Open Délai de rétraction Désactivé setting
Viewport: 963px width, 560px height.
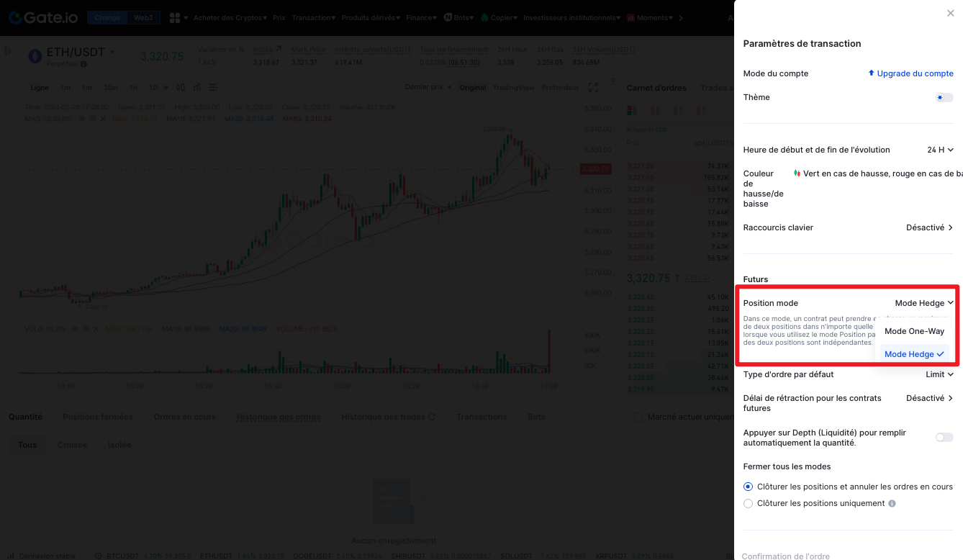(929, 398)
